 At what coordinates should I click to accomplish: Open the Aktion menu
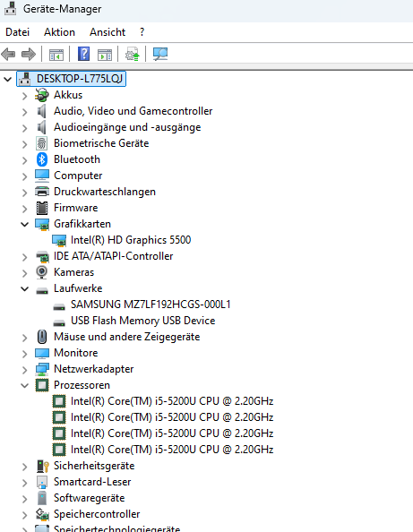(x=59, y=32)
